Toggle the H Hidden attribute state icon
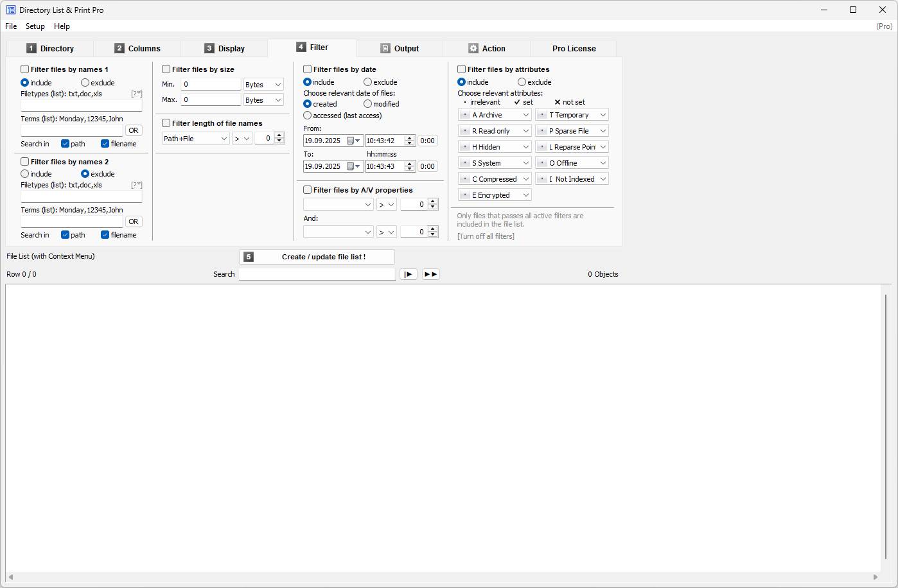898x588 pixels. [x=465, y=147]
